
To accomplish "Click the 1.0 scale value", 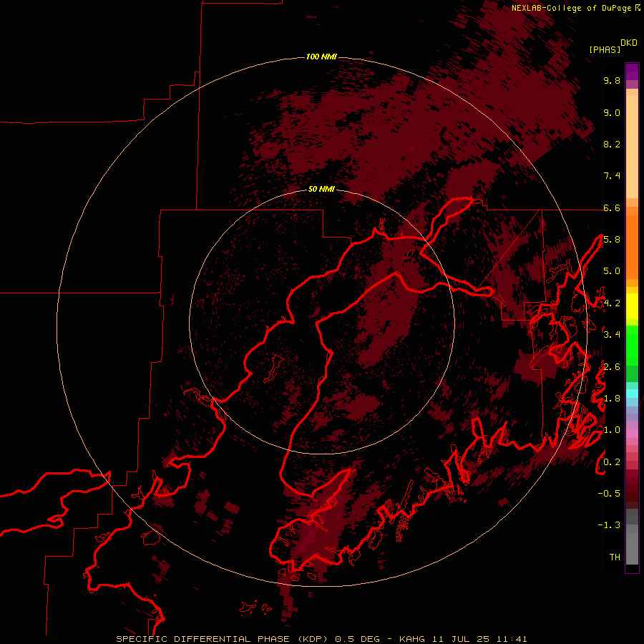I will (x=612, y=430).
